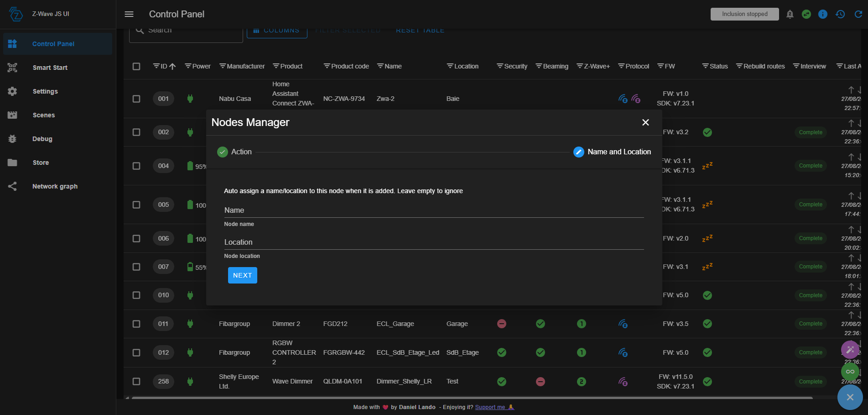Close the Nodes Manager dialog
This screenshot has height=415, width=868.
tap(645, 122)
